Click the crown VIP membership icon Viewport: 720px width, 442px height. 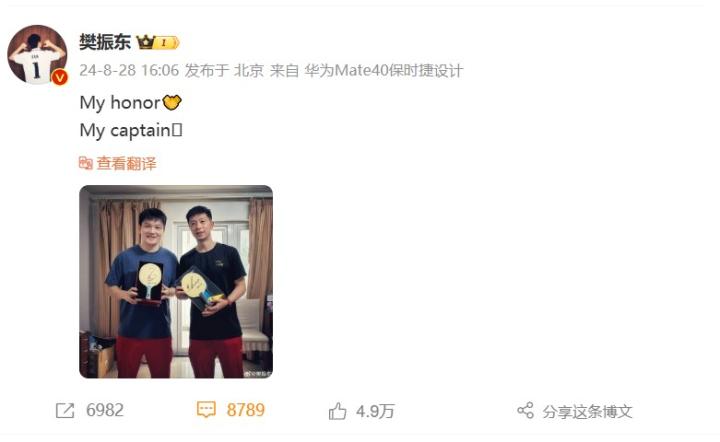coord(146,42)
